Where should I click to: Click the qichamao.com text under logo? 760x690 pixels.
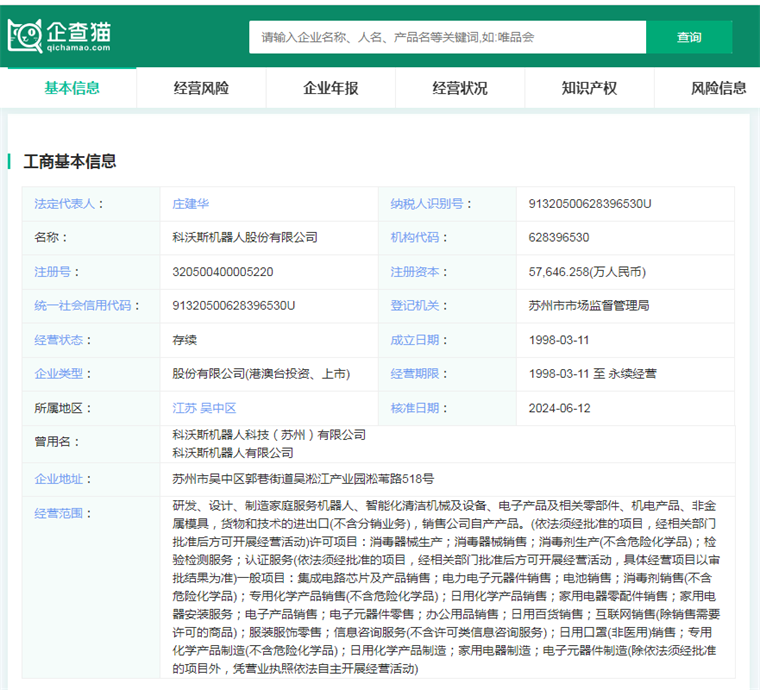click(x=79, y=48)
